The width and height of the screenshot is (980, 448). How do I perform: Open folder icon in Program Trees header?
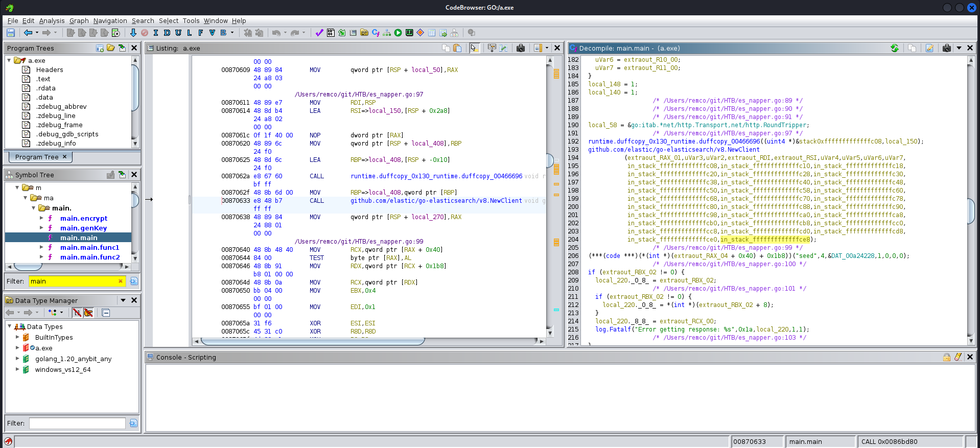(111, 48)
